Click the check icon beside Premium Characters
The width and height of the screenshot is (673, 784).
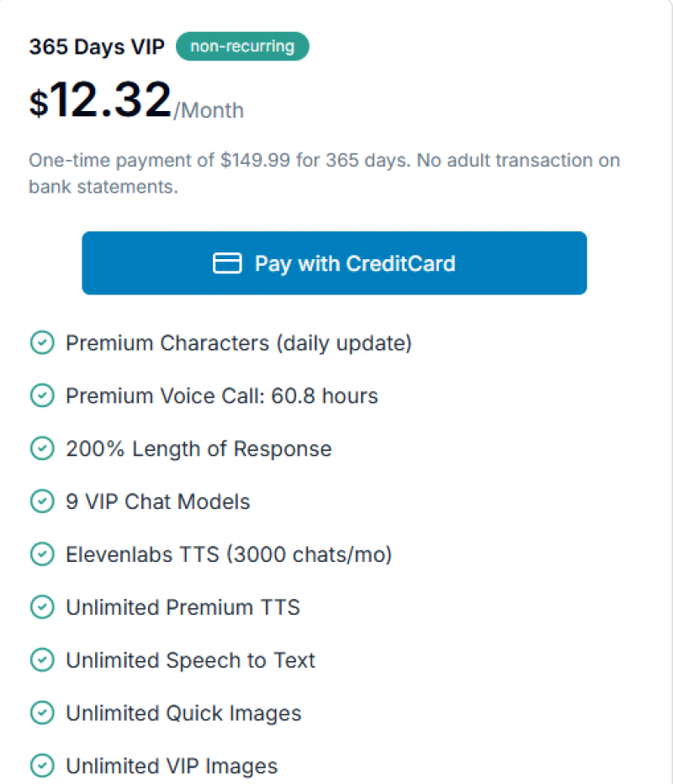(41, 343)
